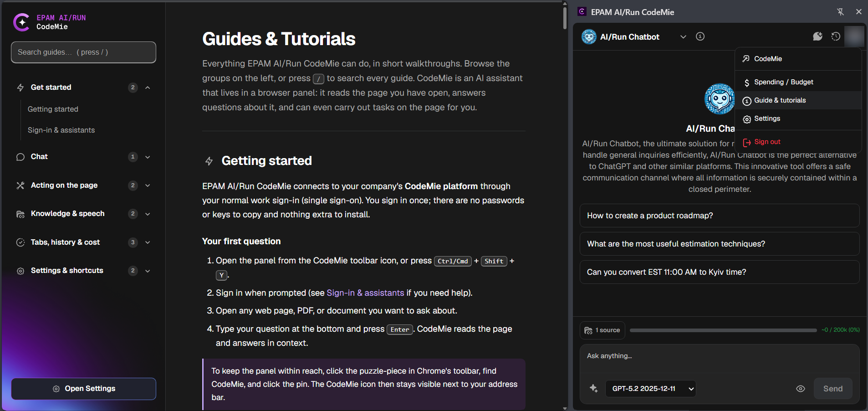
Task: Click the blurred user profile avatar
Action: pyautogui.click(x=854, y=36)
